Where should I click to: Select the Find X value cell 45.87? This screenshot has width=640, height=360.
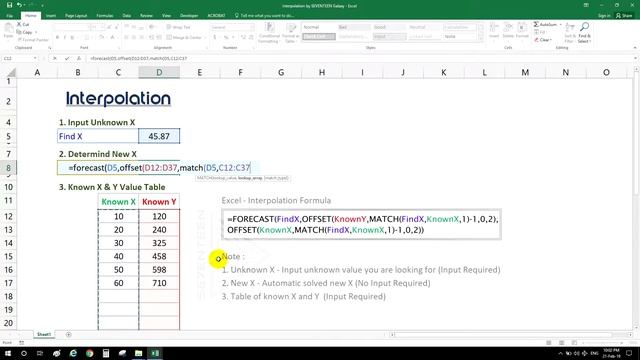159,136
